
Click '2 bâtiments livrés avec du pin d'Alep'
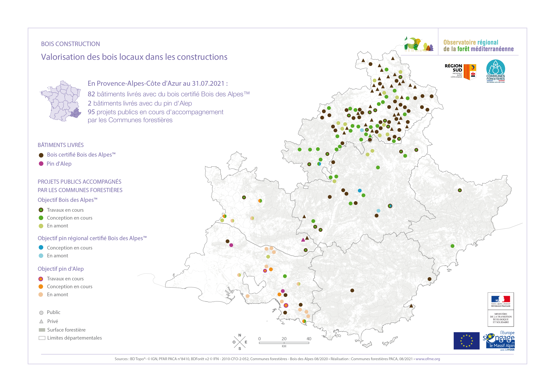click(140, 103)
